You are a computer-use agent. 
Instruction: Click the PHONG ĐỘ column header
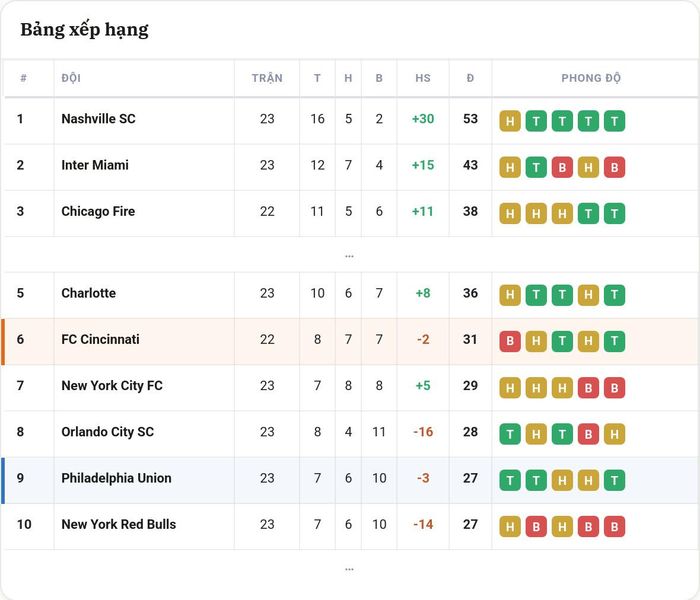[591, 78]
